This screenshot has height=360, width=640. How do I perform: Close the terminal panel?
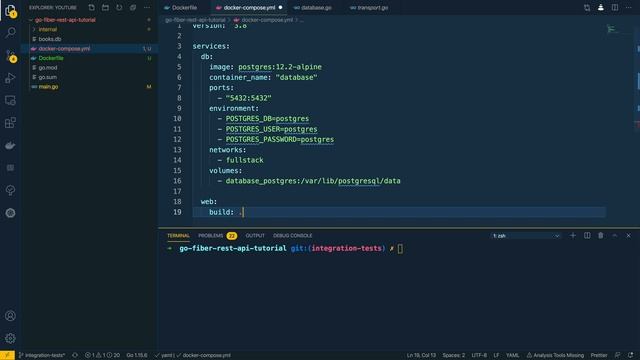(x=629, y=236)
